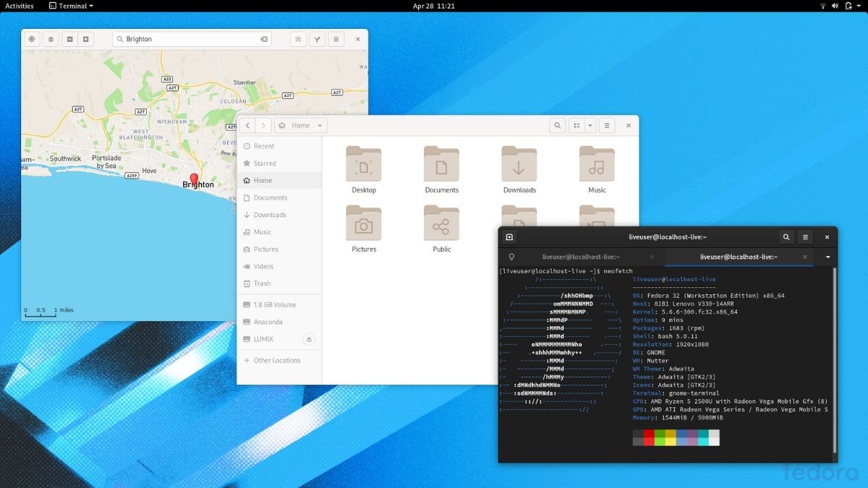Search within the terminal output
The height and width of the screenshot is (488, 868).
(786, 236)
